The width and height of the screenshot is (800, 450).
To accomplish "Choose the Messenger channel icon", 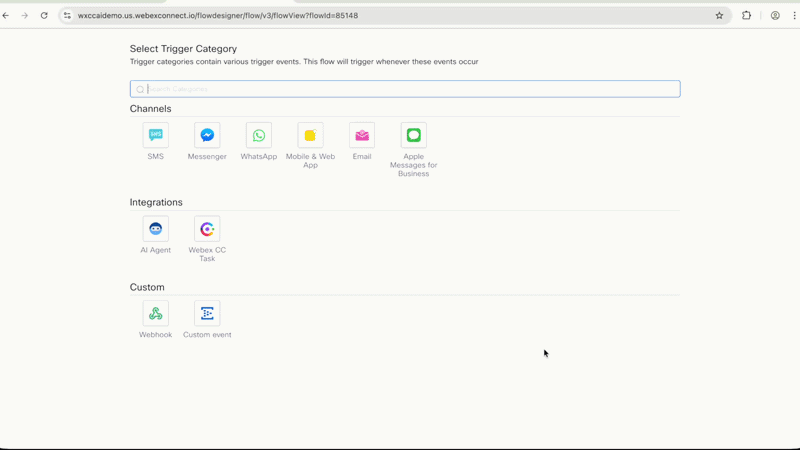I will (x=207, y=135).
